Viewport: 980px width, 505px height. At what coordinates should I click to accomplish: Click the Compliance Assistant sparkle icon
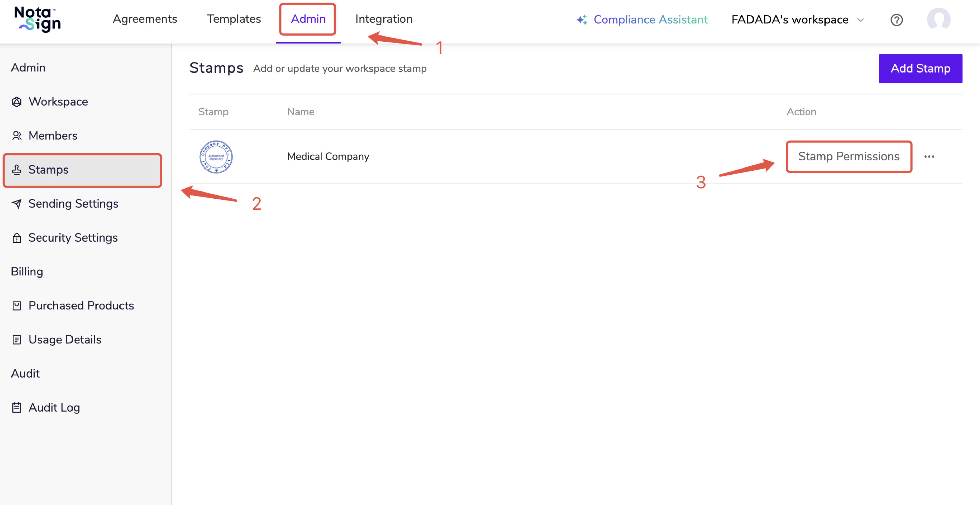coord(582,19)
